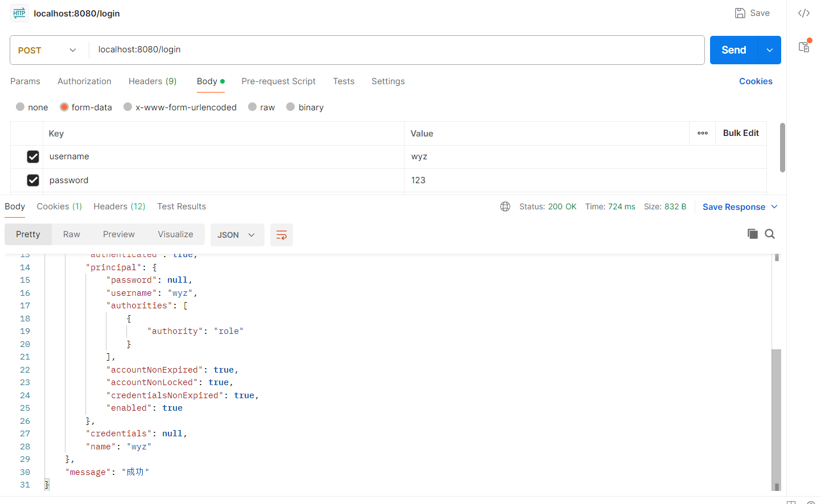821x504 pixels.
Task: Click the username key cell
Action: tap(224, 156)
